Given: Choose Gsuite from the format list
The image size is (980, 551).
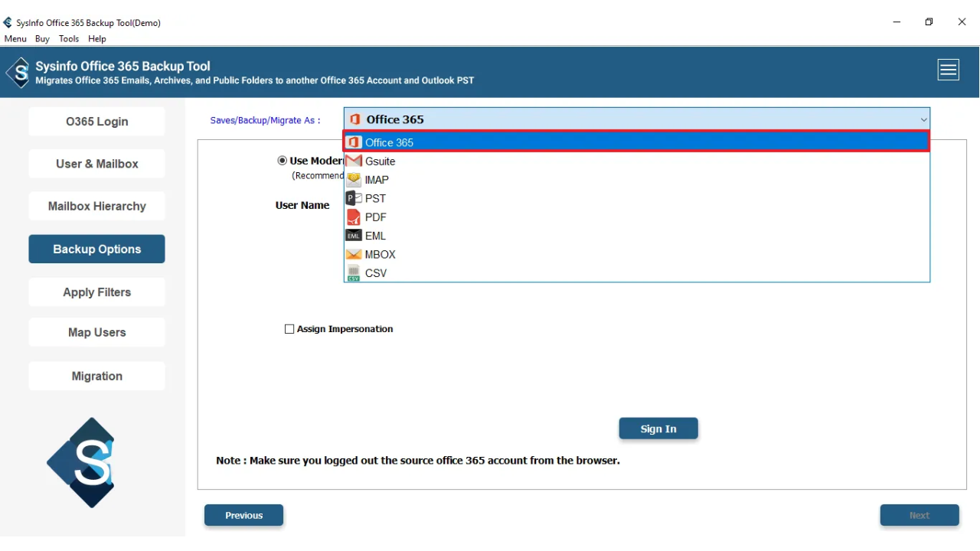Looking at the screenshot, I should coord(637,161).
